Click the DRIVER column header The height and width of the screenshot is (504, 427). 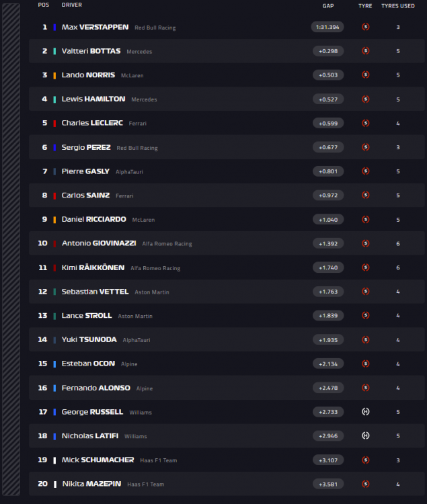click(x=72, y=5)
